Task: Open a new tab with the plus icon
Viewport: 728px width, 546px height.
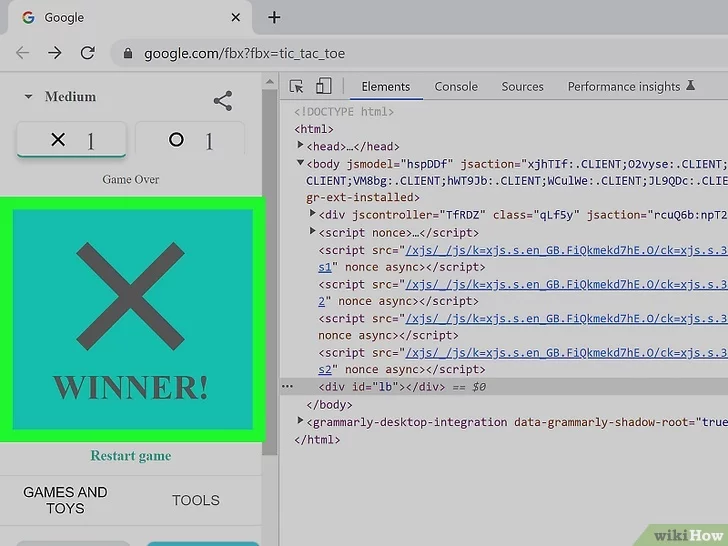Action: (274, 18)
